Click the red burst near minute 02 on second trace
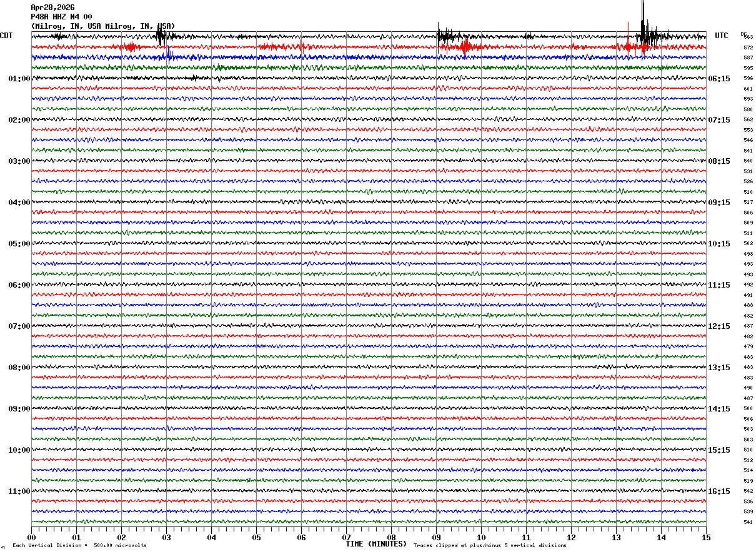 130,47
